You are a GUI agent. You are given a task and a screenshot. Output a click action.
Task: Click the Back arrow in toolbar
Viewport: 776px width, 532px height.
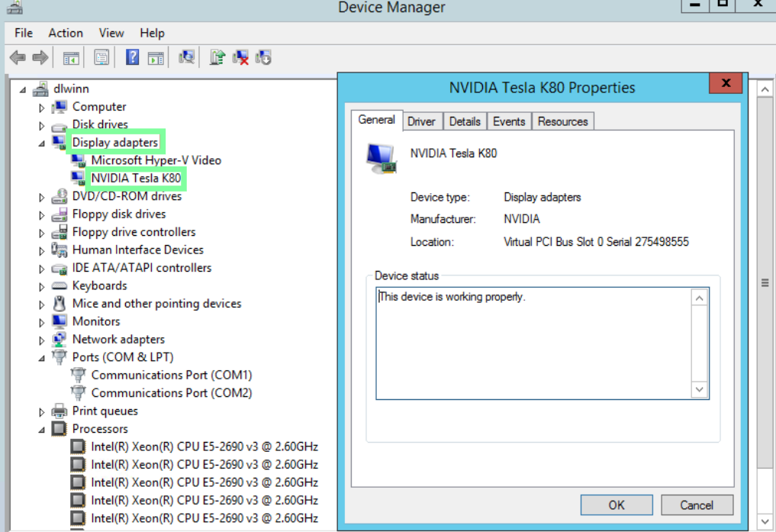coord(18,57)
